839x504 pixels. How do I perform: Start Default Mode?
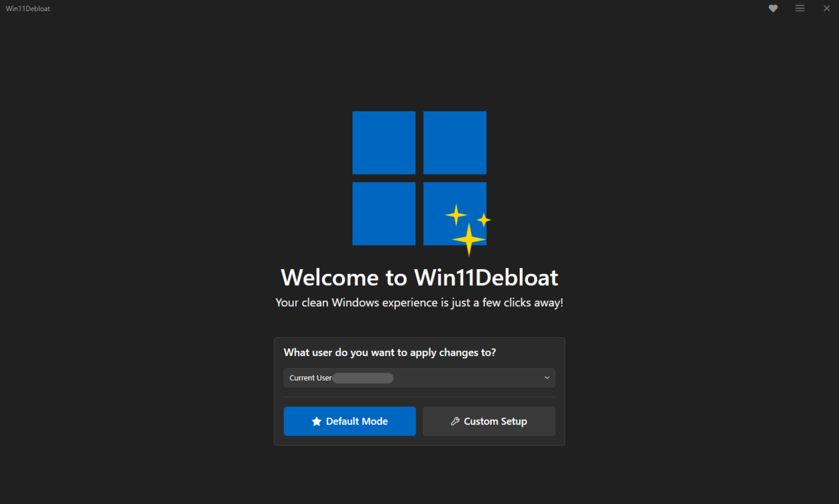pyautogui.click(x=350, y=421)
